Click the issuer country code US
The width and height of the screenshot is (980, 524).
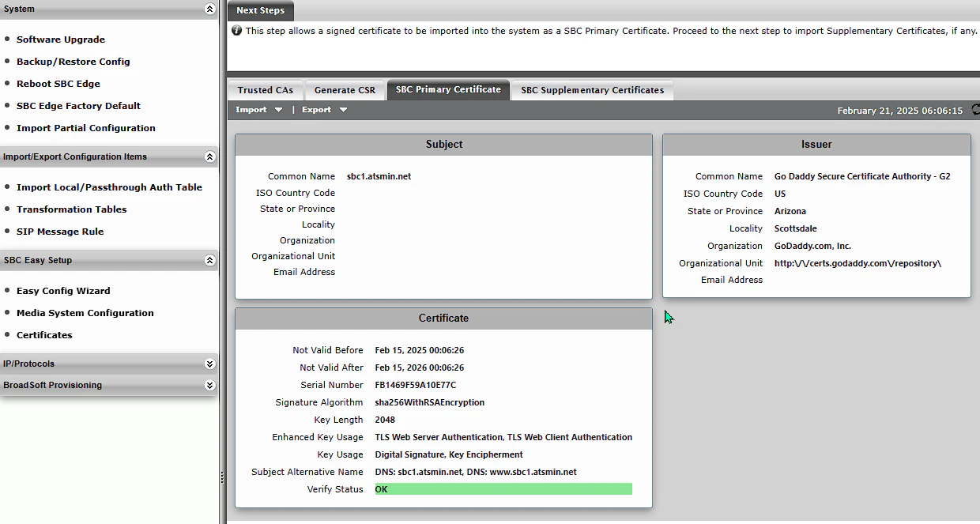(780, 194)
